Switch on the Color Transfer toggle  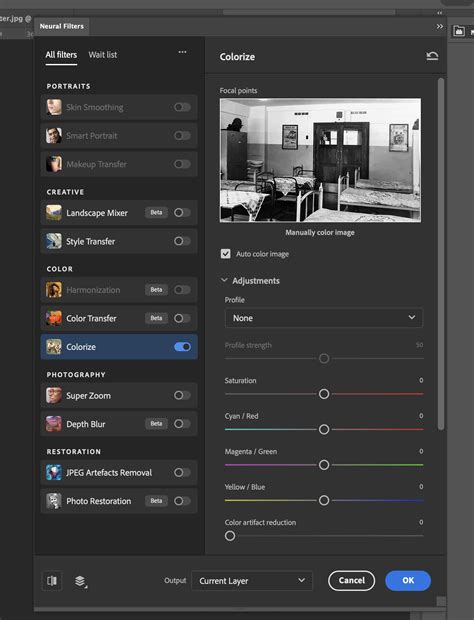click(182, 318)
